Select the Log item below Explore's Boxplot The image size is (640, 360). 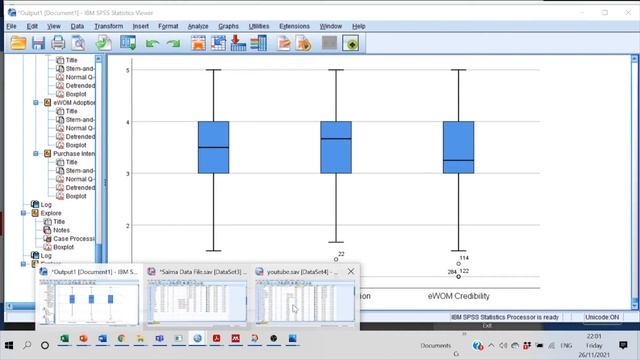46,256
